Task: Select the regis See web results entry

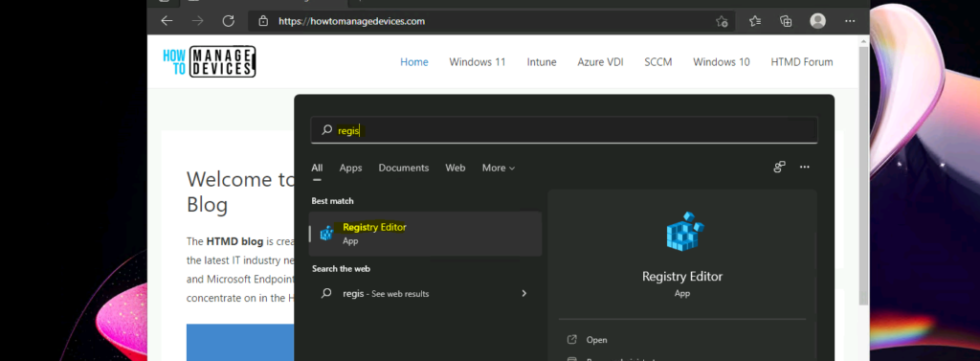Action: (425, 293)
